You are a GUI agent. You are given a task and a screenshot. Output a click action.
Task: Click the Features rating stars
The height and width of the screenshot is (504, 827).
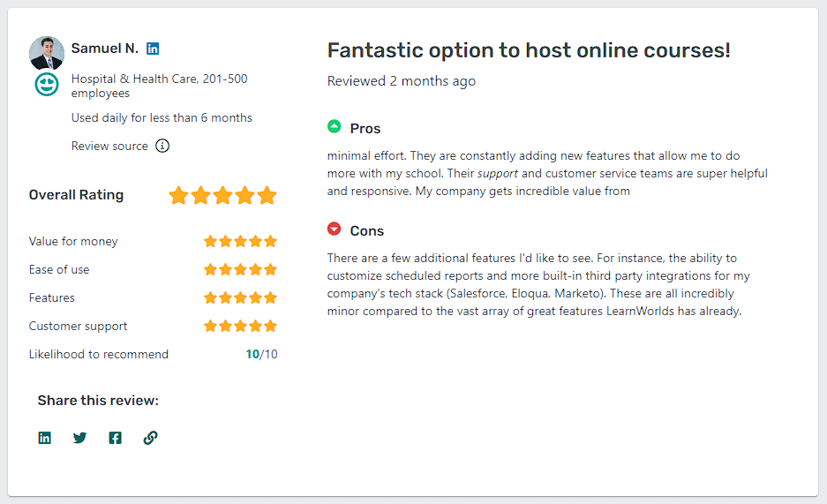click(240, 297)
